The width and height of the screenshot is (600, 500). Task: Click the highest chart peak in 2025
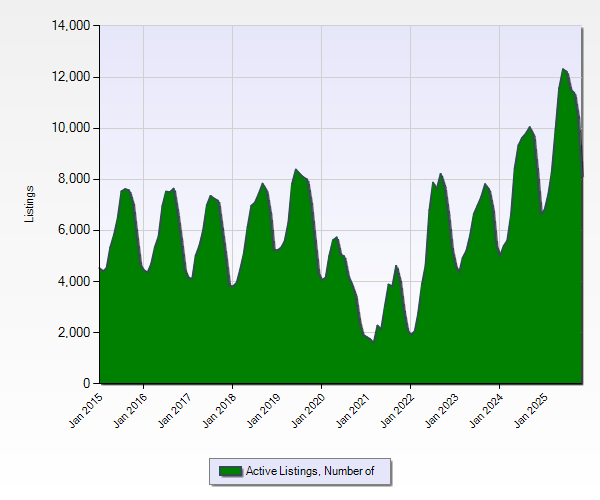click(x=564, y=69)
